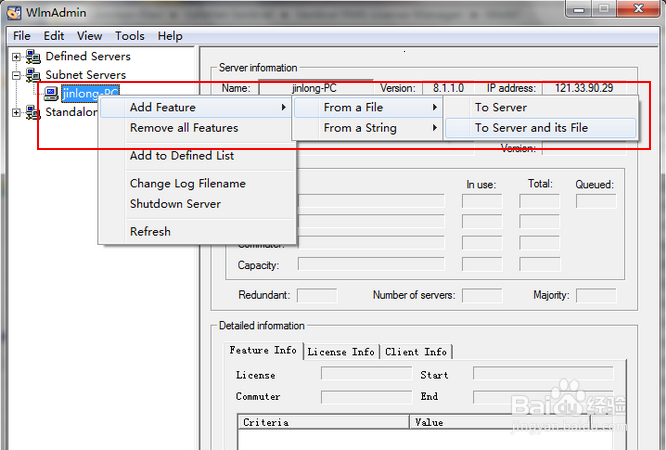This screenshot has width=666, height=450.
Task: Select Subnet Servers tree label
Action: [86, 75]
